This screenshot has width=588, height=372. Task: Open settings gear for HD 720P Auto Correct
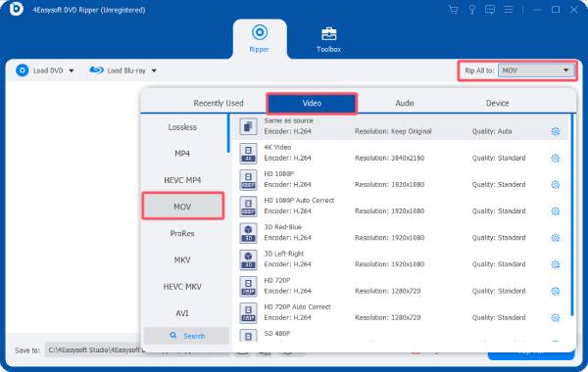[556, 318]
